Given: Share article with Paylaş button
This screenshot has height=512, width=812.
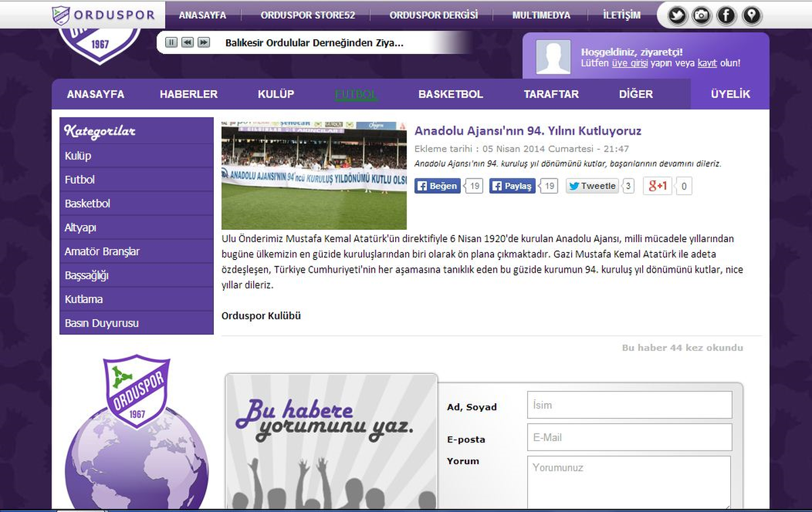Looking at the screenshot, I should click(x=512, y=186).
